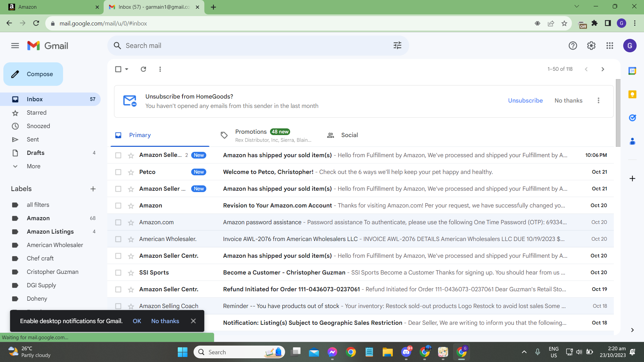Viewport: 644px width, 362px height.
Task: Click OK to enable desktop notifications
Action: coord(137,321)
